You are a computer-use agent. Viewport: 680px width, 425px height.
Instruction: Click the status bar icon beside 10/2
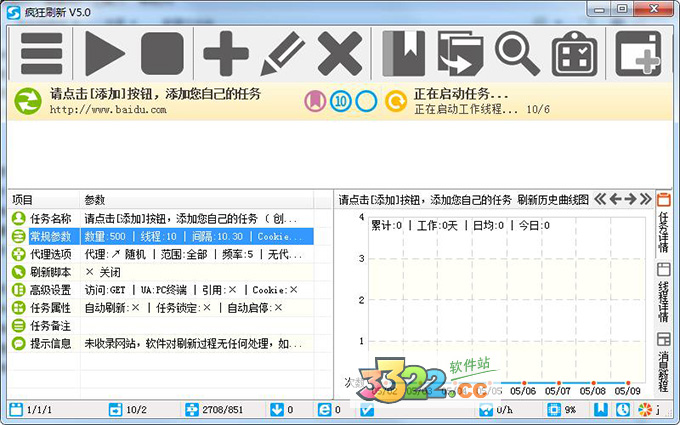click(115, 409)
